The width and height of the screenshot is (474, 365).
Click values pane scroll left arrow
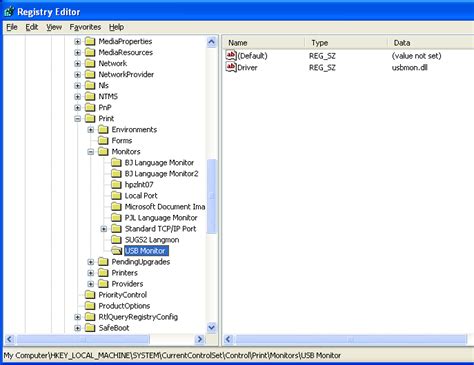(228, 339)
